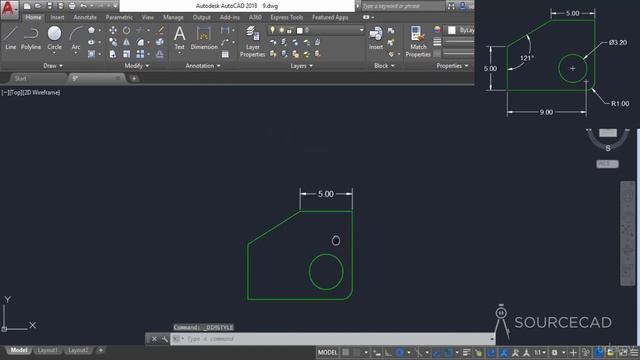Switch to the Layout1 tab
Screen dimensions: 640x360
(47, 350)
